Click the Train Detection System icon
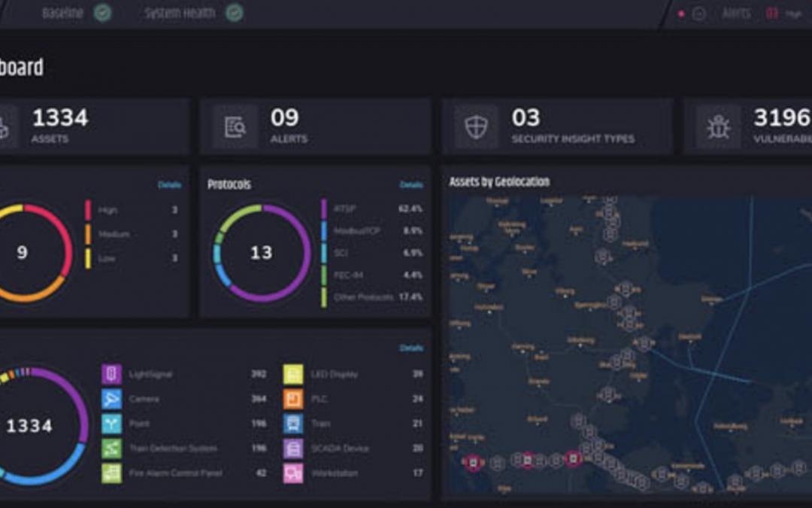This screenshot has height=508, width=812. click(x=111, y=449)
